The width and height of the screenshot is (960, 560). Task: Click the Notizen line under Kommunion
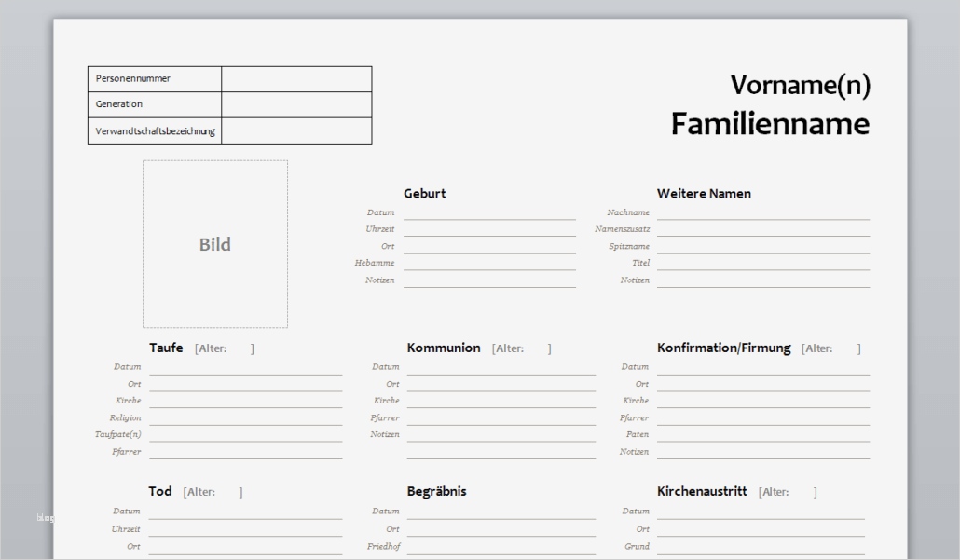[x=501, y=435]
